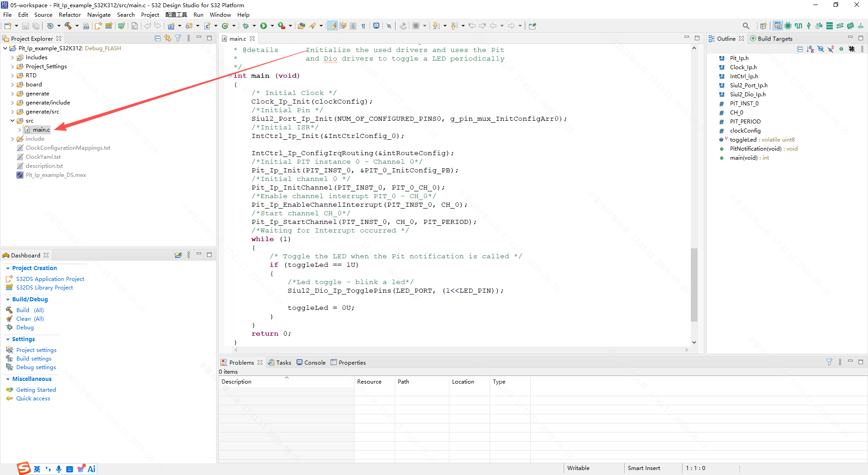Collapse all in Project Explorer

click(x=157, y=38)
